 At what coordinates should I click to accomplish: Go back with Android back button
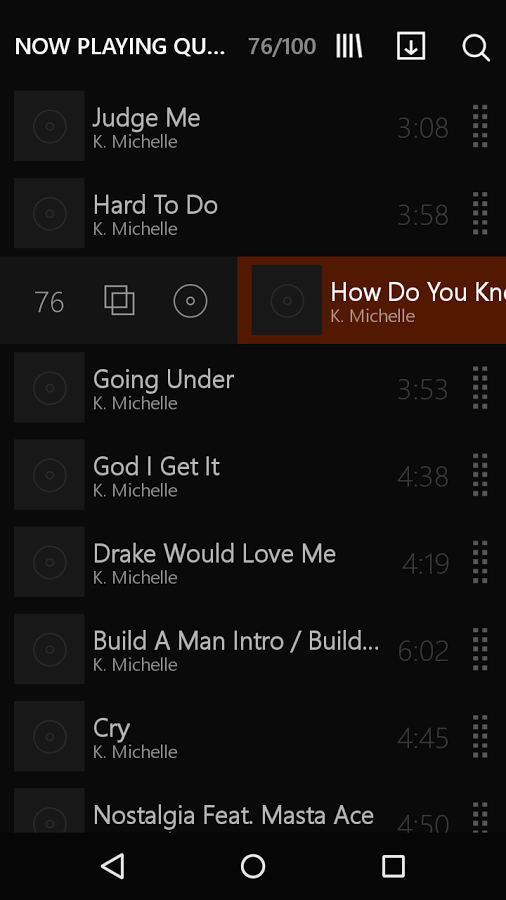(x=112, y=866)
